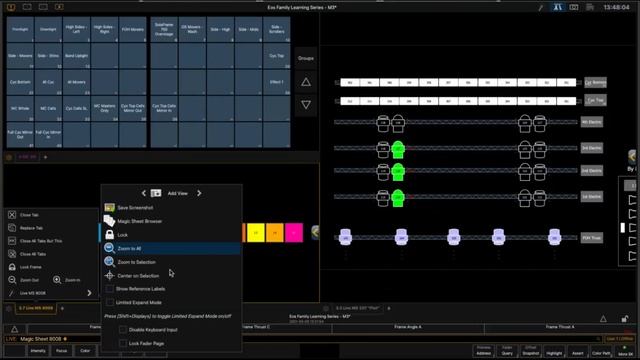Screen dimensions: 640x360
Task: Click the Assert softkey
Action: click(578, 351)
